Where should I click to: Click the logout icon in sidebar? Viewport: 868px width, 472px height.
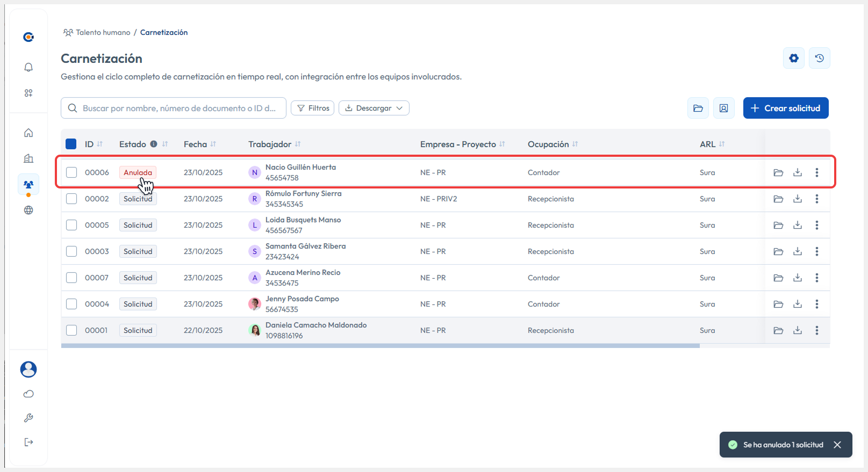click(x=28, y=442)
